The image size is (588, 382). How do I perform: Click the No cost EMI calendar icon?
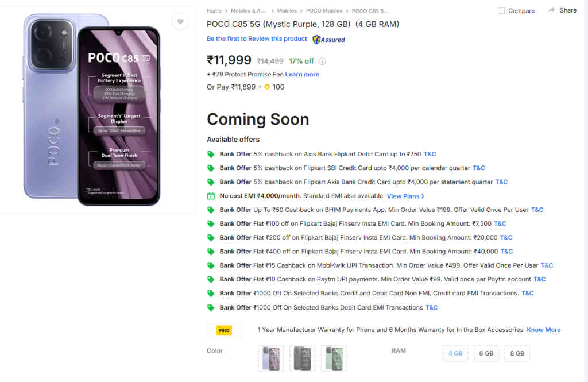click(211, 196)
